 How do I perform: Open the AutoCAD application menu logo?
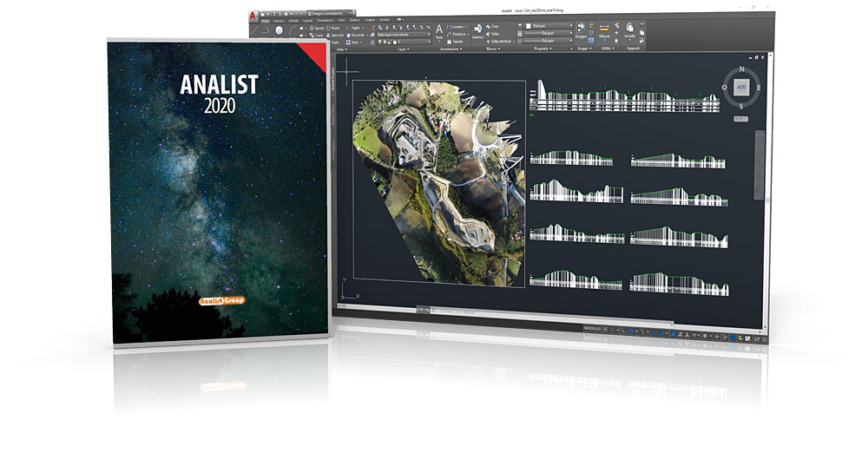[253, 16]
